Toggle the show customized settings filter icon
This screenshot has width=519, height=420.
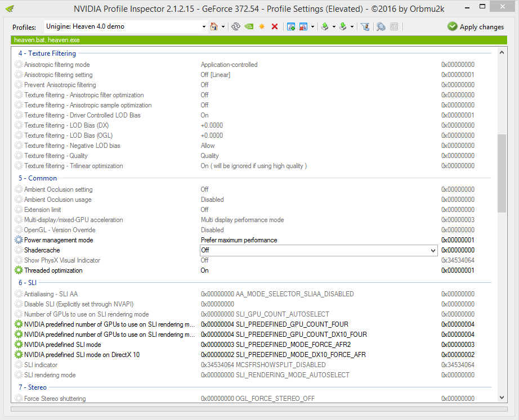point(365,26)
